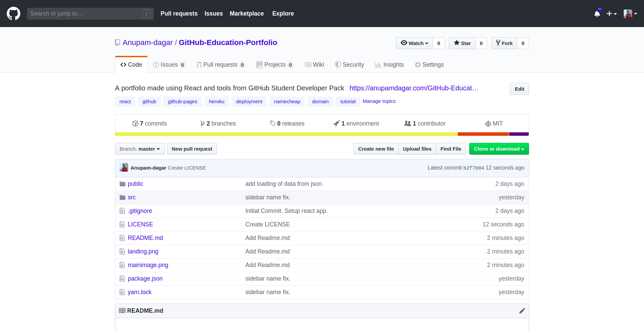Open latest commit hash b2f7b04
The width and height of the screenshot is (644, 331).
[x=474, y=168]
